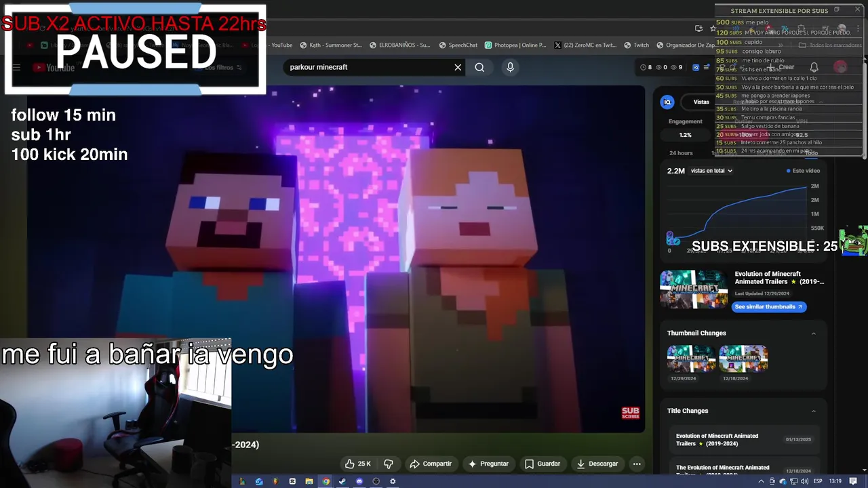The height and width of the screenshot is (488, 868).
Task: Show hidden system tray icons chevron
Action: (x=761, y=481)
